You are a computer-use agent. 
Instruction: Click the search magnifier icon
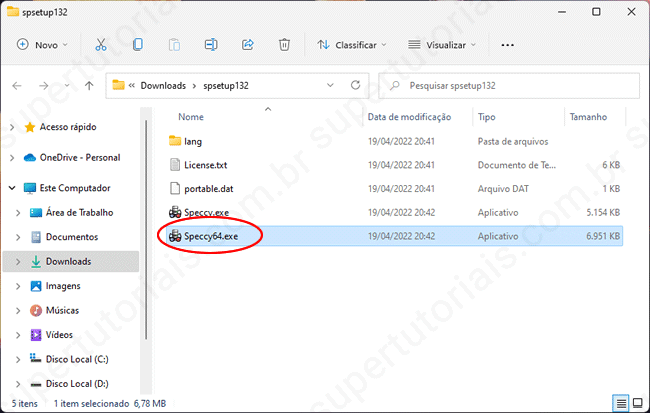pos(395,85)
